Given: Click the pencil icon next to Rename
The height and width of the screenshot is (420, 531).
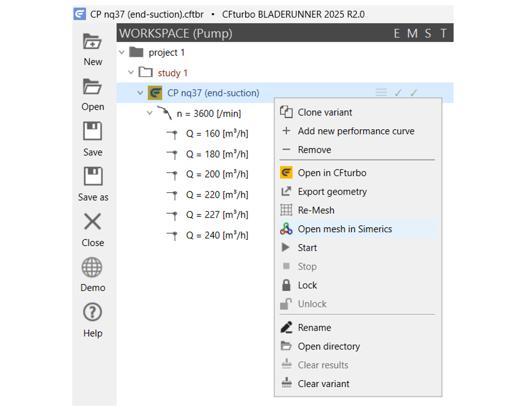Looking at the screenshot, I should coord(286,328).
